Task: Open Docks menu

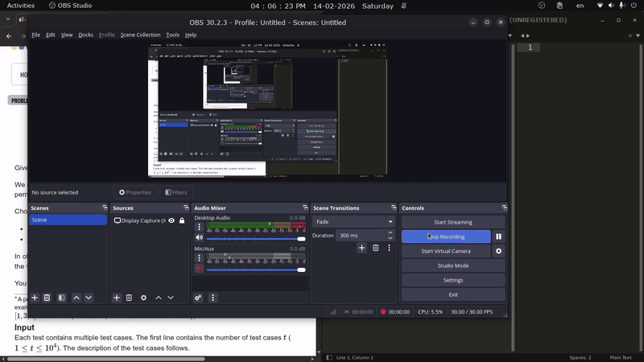Action: tap(85, 35)
